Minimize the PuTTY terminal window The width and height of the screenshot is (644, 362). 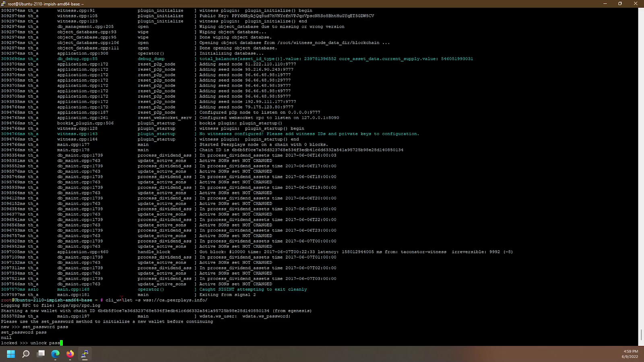pos(605,4)
